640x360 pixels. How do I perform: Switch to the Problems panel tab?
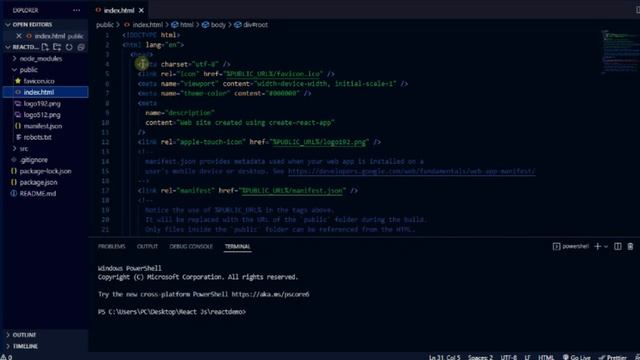coord(111,247)
